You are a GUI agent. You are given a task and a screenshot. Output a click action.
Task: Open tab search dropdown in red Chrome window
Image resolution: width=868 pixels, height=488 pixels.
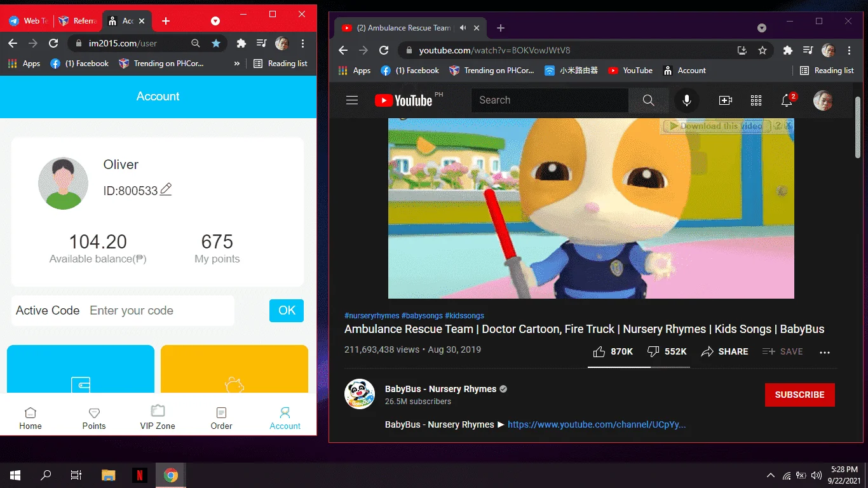click(x=215, y=21)
